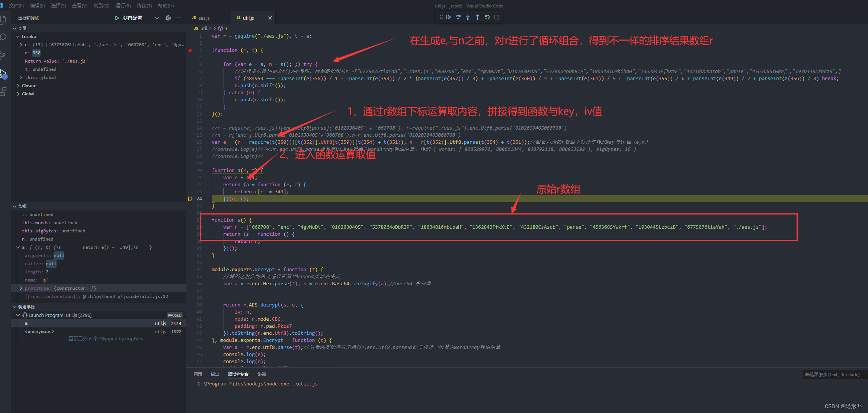Stop debugging with the red square icon
The image size is (868, 413).
click(x=497, y=17)
